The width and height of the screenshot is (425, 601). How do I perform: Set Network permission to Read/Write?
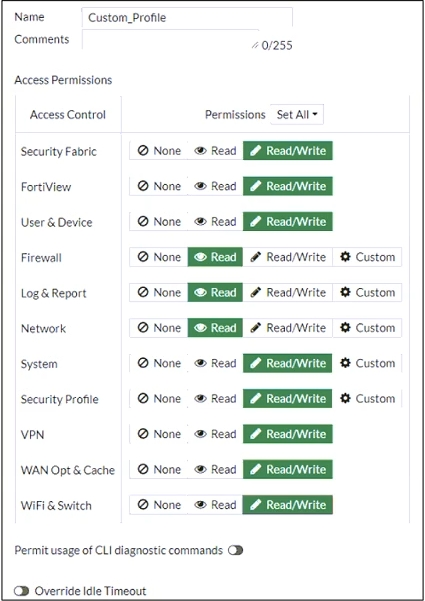coord(288,328)
